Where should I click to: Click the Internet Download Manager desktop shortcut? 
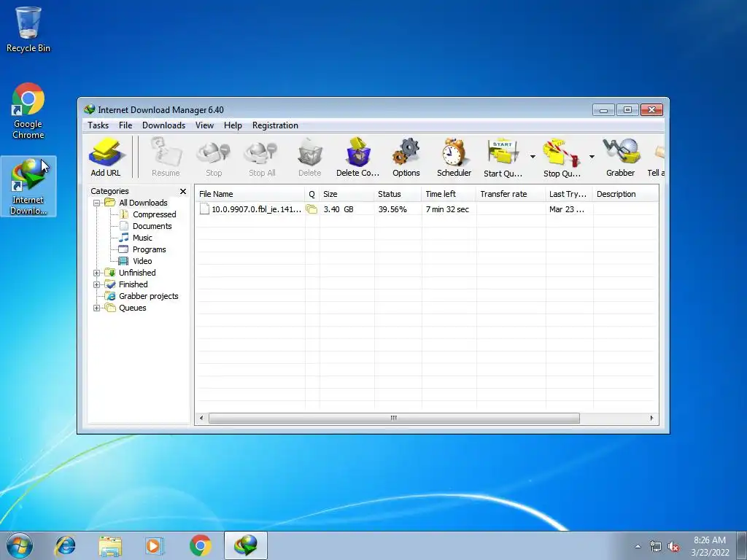click(x=28, y=187)
